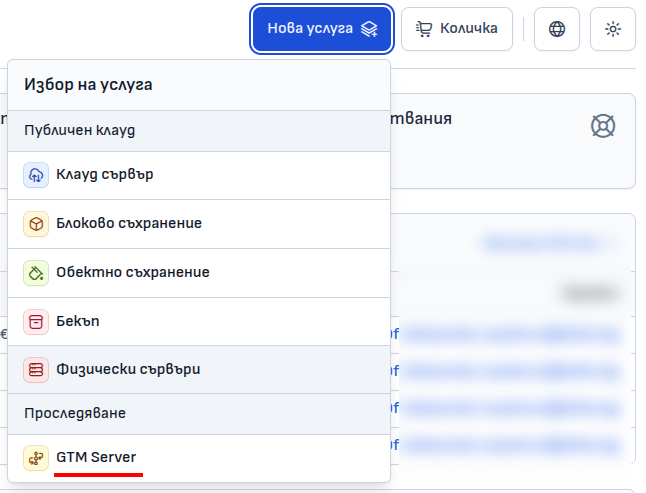
Task: Click the layers icon in Нова услуга
Action: (x=370, y=29)
